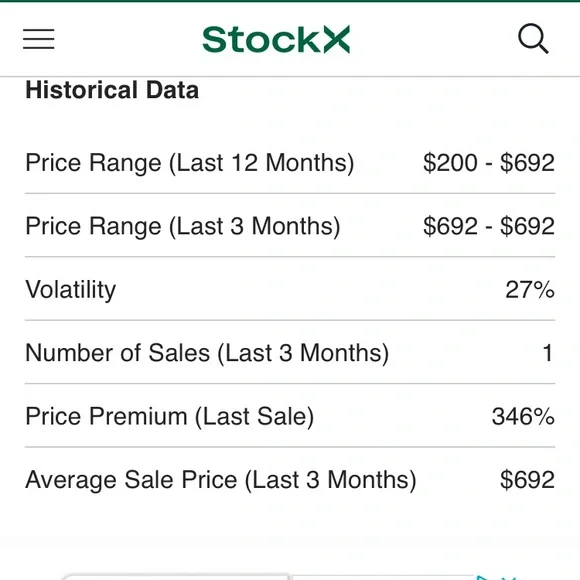580x580 pixels.
Task: Select the Average Sale Price (Last 3 Months) label
Action: (x=221, y=480)
